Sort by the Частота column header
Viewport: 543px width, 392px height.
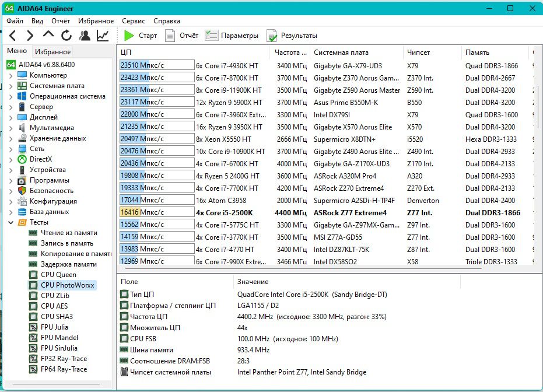(290, 52)
